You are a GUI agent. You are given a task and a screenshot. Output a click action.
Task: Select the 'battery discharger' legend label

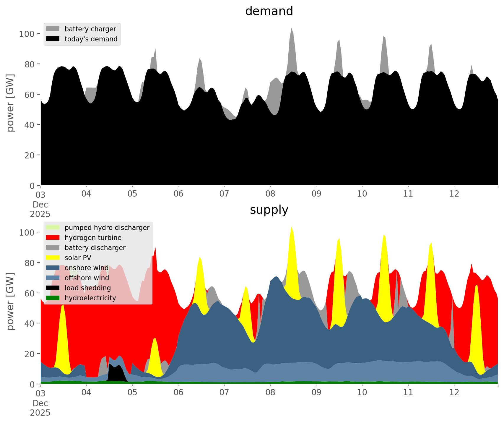point(95,248)
